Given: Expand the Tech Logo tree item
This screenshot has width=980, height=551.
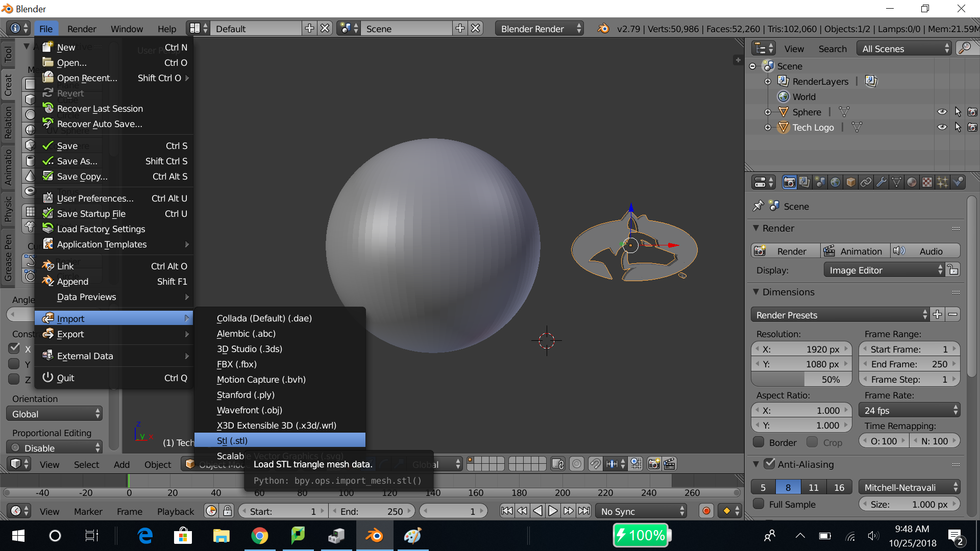Looking at the screenshot, I should (768, 128).
